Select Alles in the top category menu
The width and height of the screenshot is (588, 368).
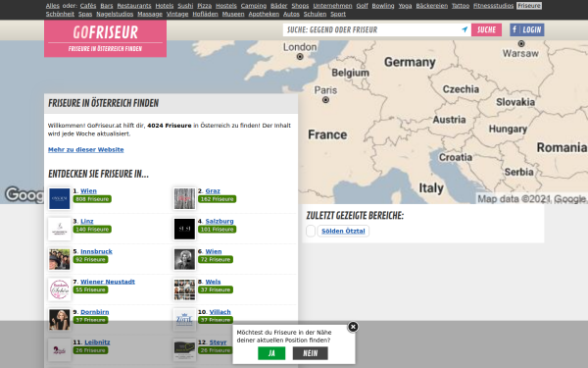tap(53, 6)
